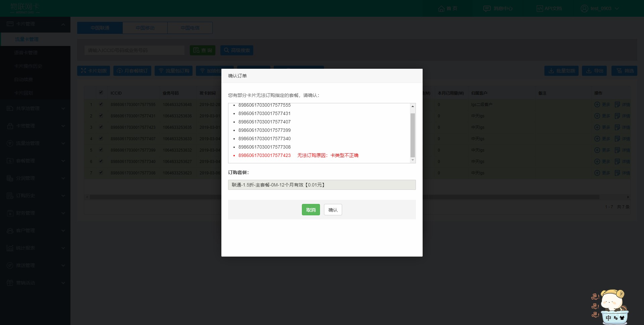Click the scroll-down arrow of the dialog card list

(413, 160)
